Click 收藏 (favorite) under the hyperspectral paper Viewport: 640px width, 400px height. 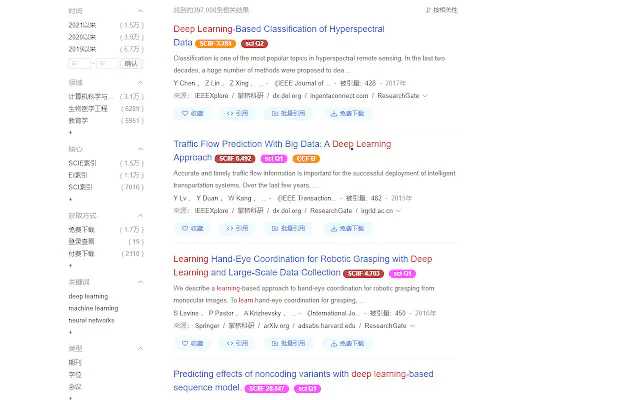point(191,114)
